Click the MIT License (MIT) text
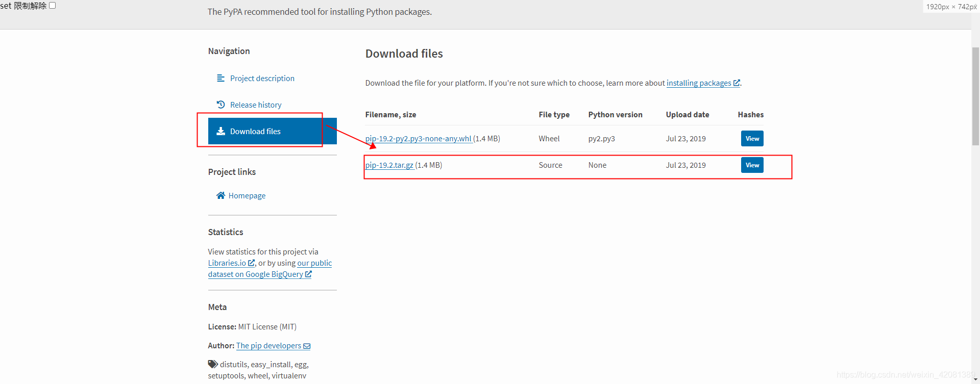Image resolution: width=980 pixels, height=384 pixels. pos(267,326)
